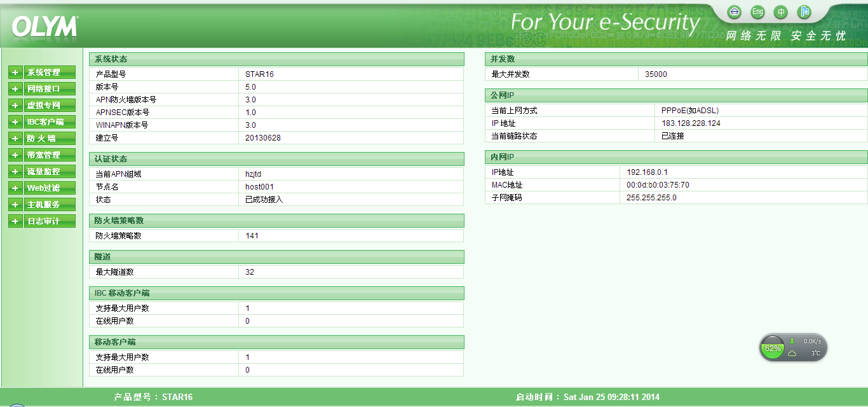The image size is (868, 407).
Task: Click the home icon in the header
Action: (735, 12)
